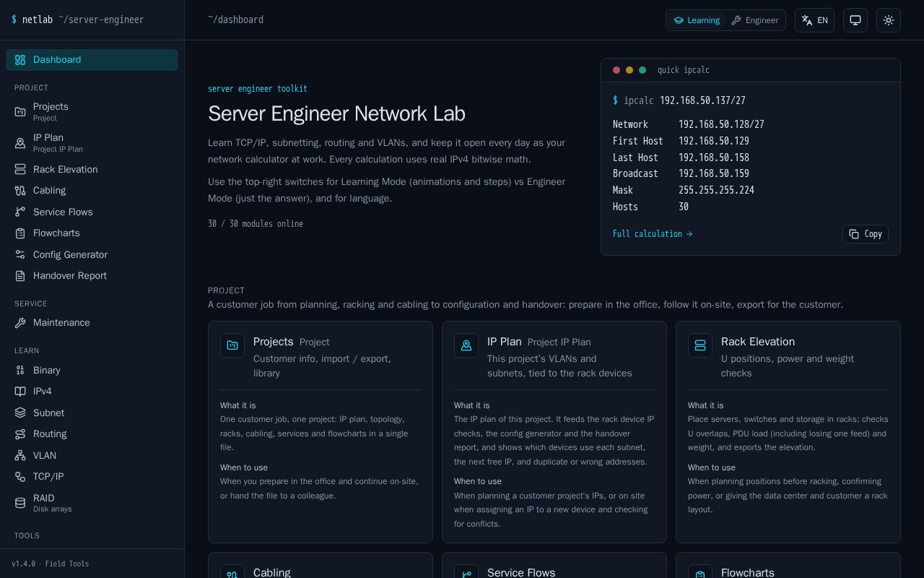Click the Mask value 255.255.255.224
Screen dimensions: 924x578
click(716, 190)
